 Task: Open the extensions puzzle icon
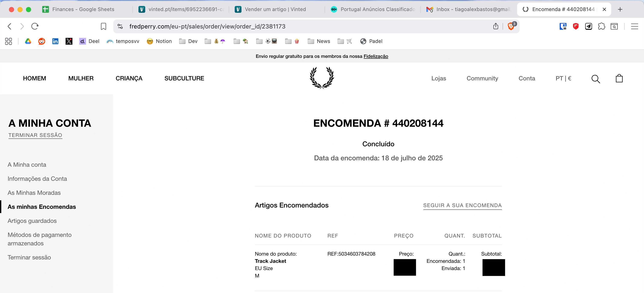601,26
